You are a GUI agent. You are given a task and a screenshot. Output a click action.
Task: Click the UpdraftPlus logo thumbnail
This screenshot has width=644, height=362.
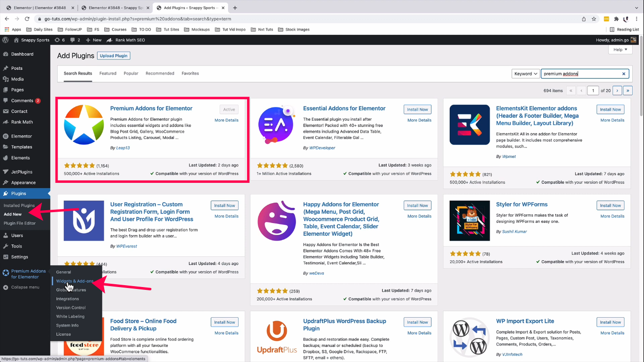pyautogui.click(x=277, y=337)
